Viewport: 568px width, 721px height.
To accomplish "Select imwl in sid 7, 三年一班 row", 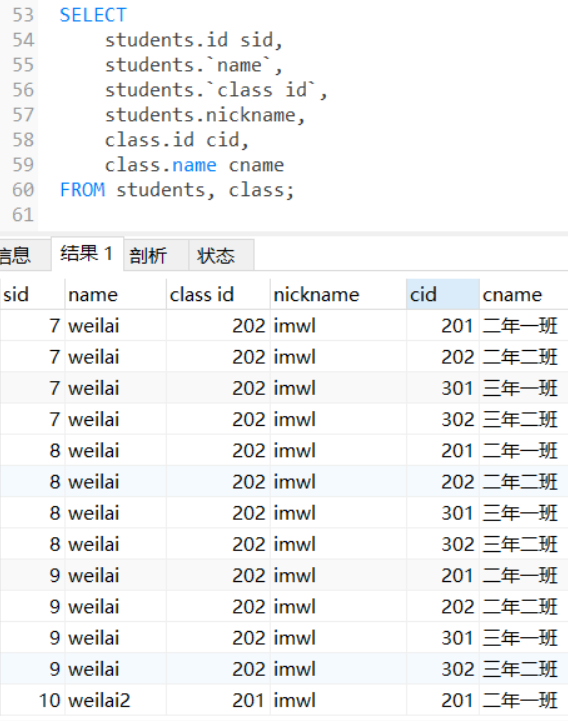I will point(338,388).
